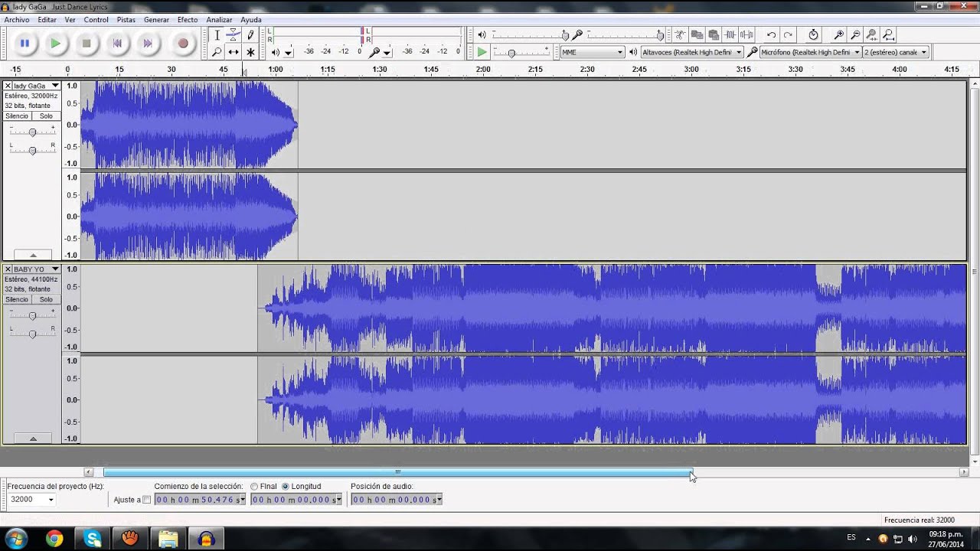Viewport: 980px width, 551px height.
Task: Open the Micrófono input device dropdown
Action: (x=811, y=52)
